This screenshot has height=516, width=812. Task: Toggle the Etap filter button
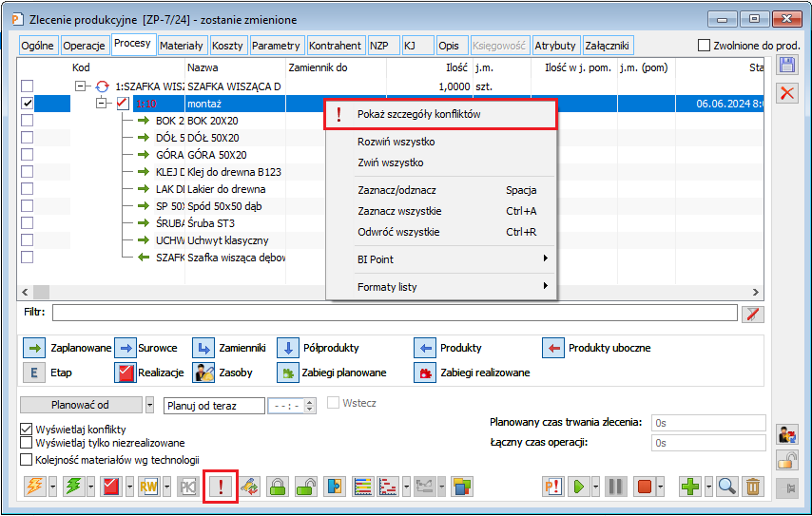pyautogui.click(x=34, y=373)
